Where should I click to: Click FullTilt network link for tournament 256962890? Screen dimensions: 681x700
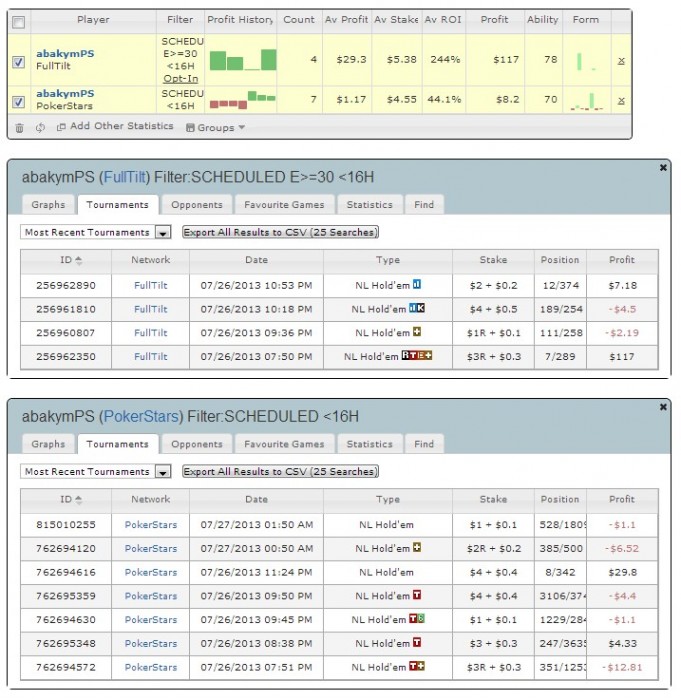click(150, 286)
